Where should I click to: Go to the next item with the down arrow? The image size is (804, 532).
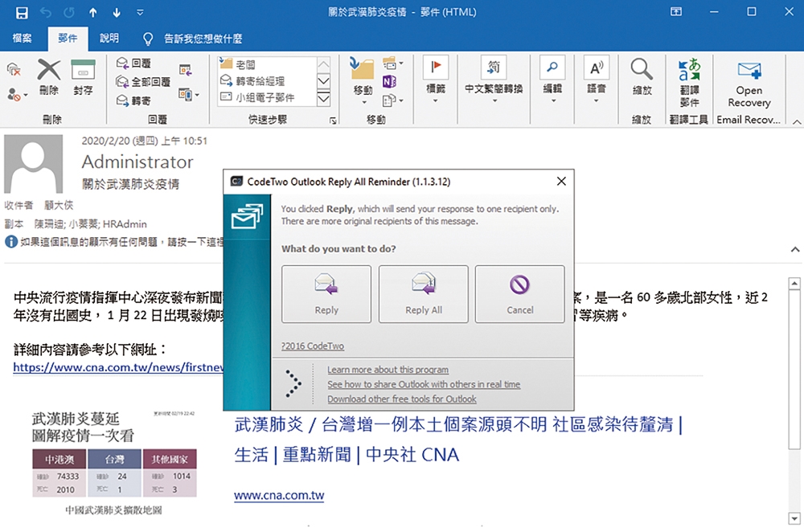(x=117, y=13)
